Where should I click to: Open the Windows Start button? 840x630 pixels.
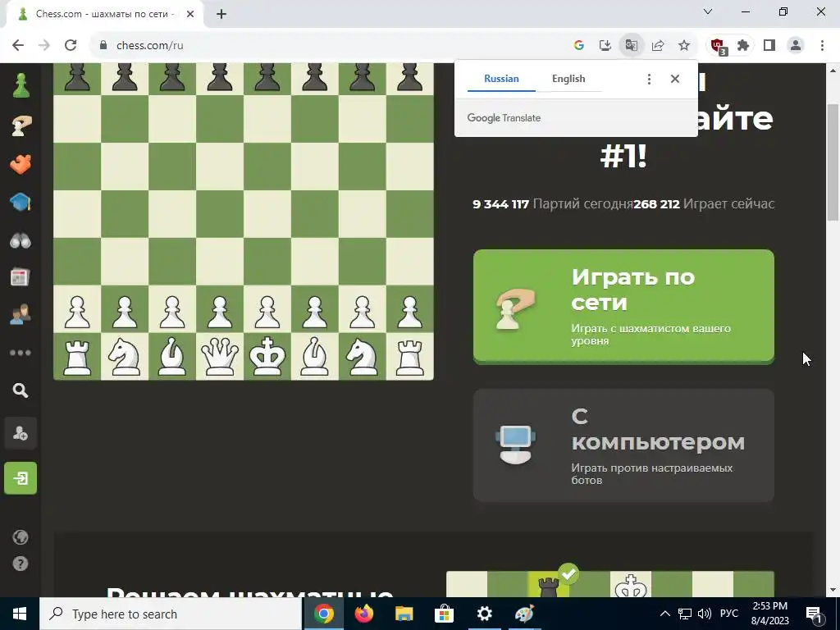[x=20, y=614]
